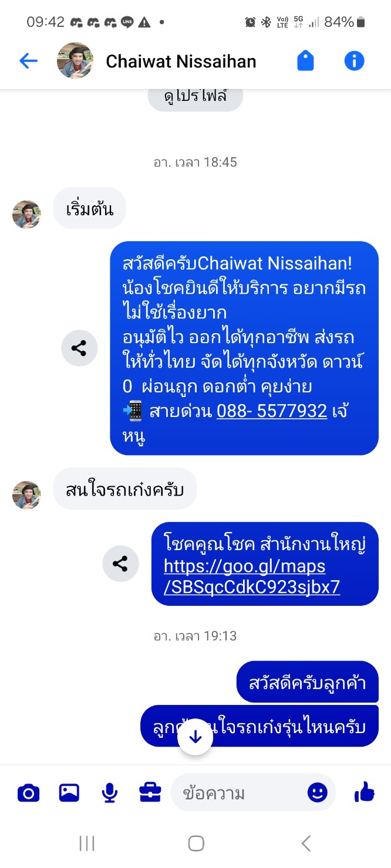Image resolution: width=391 pixels, height=868 pixels.
Task: Open camera from message bar
Action: click(x=28, y=794)
